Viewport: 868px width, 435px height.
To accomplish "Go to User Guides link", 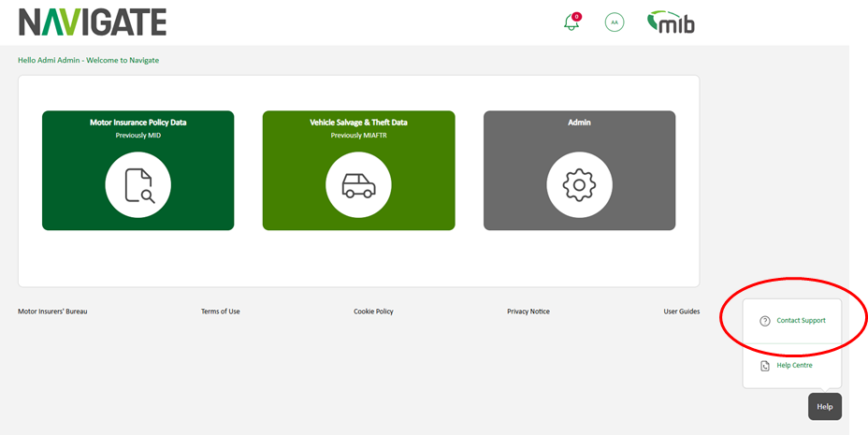I will [681, 312].
